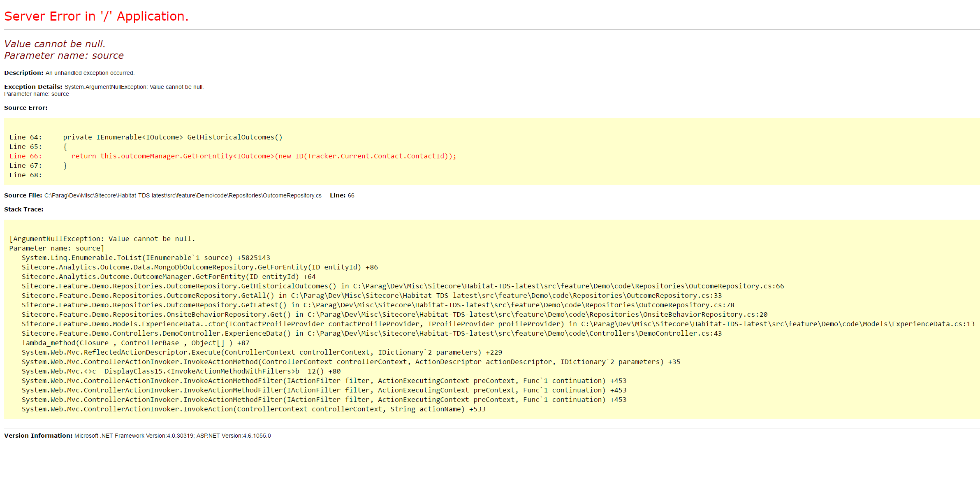Click the 'Version Information:' footer label
The width and height of the screenshot is (980, 478).
pyautogui.click(x=38, y=436)
